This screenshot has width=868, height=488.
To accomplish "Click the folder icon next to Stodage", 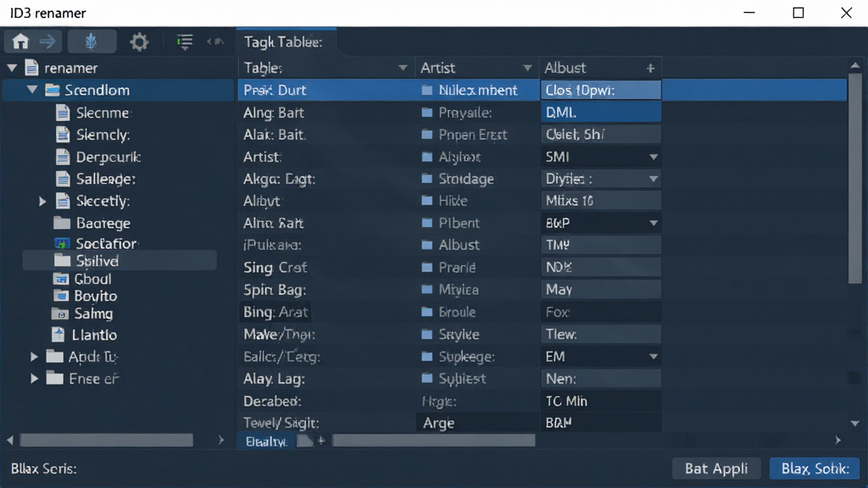I will tap(427, 179).
